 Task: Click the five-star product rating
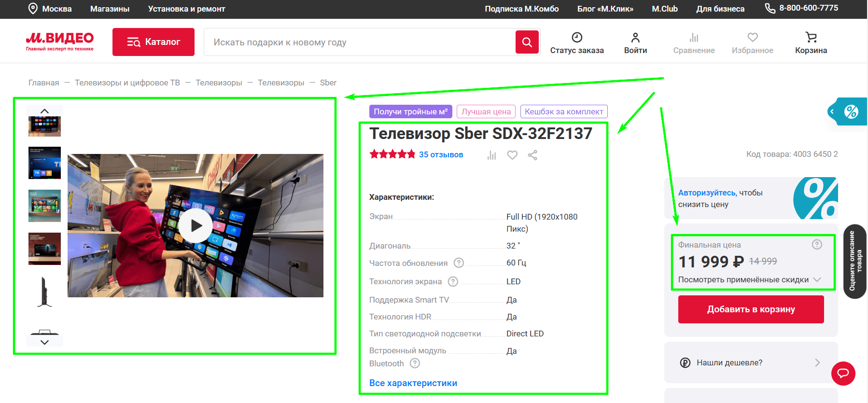point(392,154)
